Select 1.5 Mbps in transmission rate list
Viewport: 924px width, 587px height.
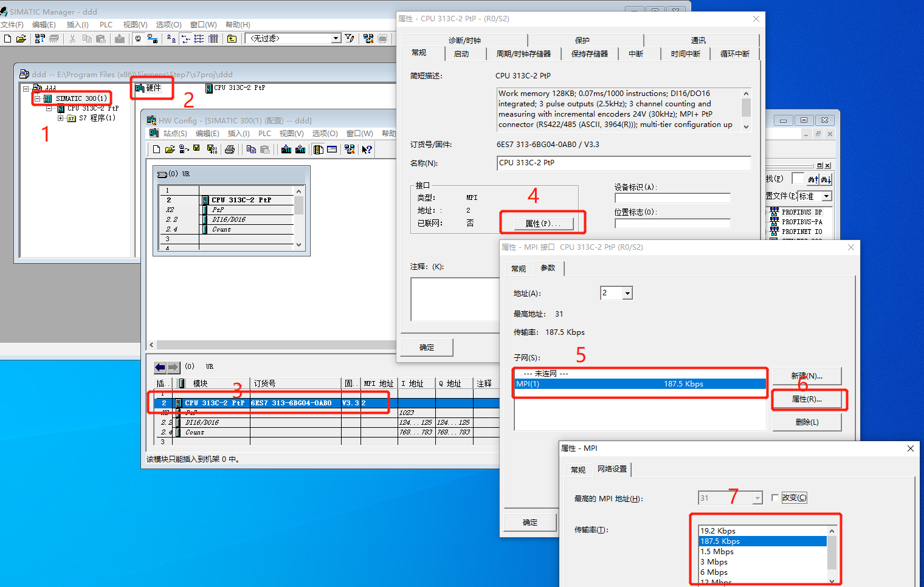point(763,552)
